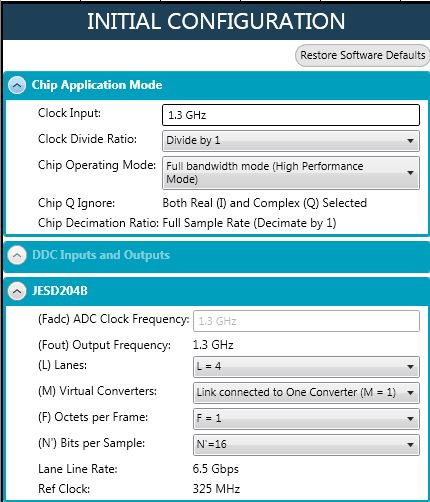Click the ADC Clock Frequency field
The image size is (430, 502).
(306, 321)
